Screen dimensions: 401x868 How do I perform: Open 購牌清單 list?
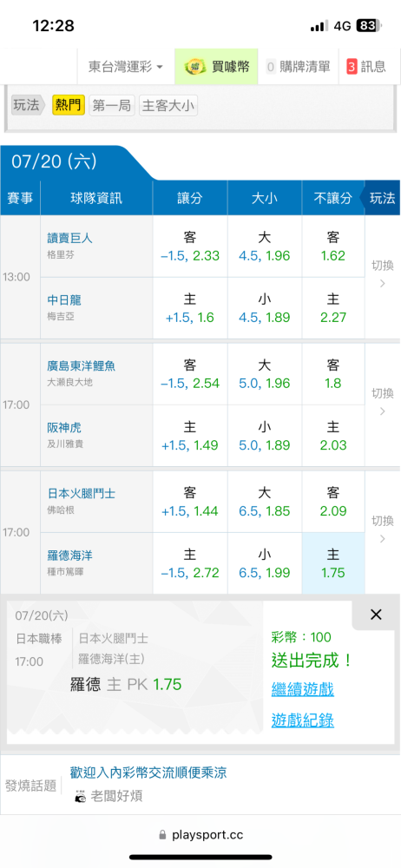298,67
